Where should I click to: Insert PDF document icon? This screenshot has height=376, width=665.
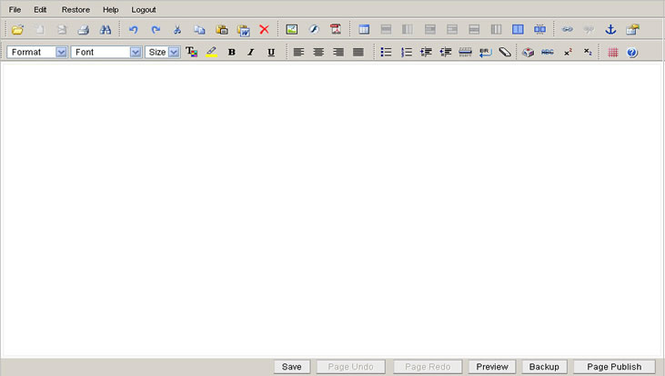coord(335,29)
